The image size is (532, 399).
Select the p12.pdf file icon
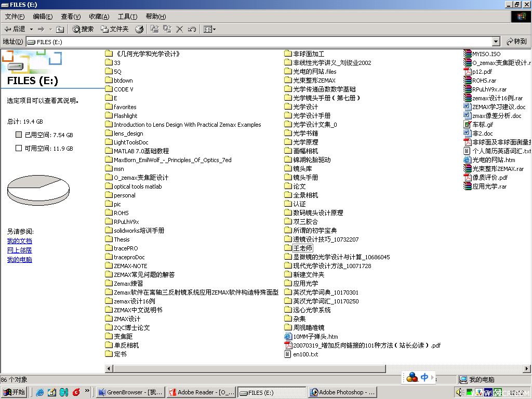tap(467, 71)
